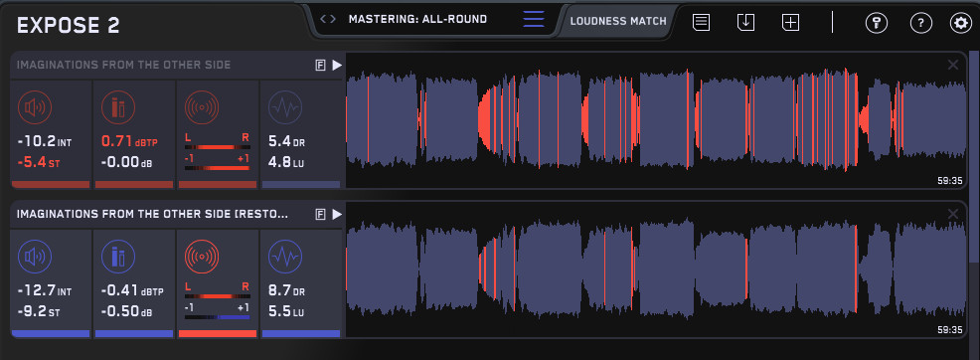Click the EXPOSE 2 logo

[69, 26]
